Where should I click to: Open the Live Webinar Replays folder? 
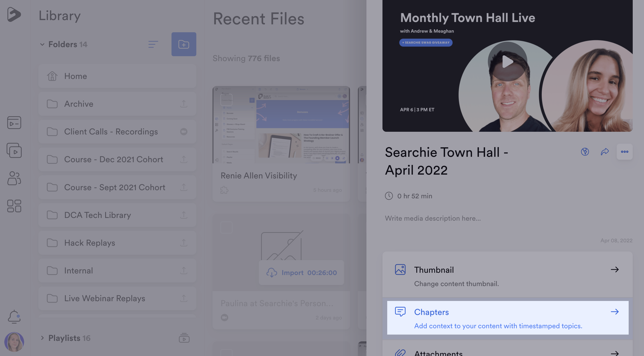117,298
